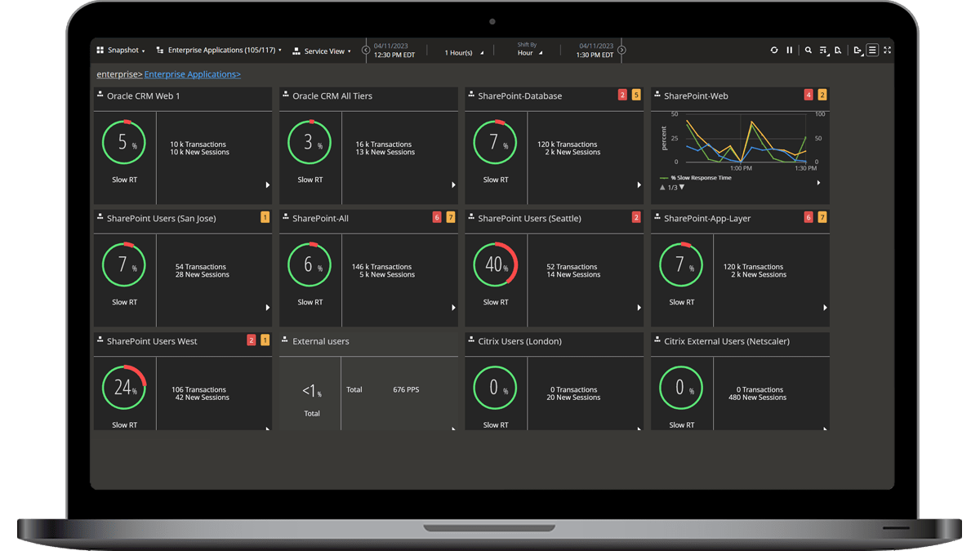Screen dimensions: 980x551
Task: Open Citrix External Users (Netscaler) card title
Action: [x=727, y=341]
